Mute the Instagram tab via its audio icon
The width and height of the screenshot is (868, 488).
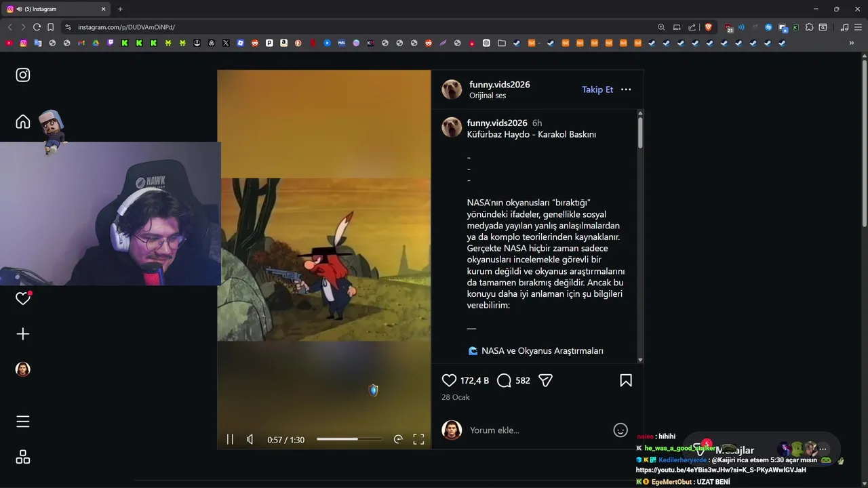[19, 9]
